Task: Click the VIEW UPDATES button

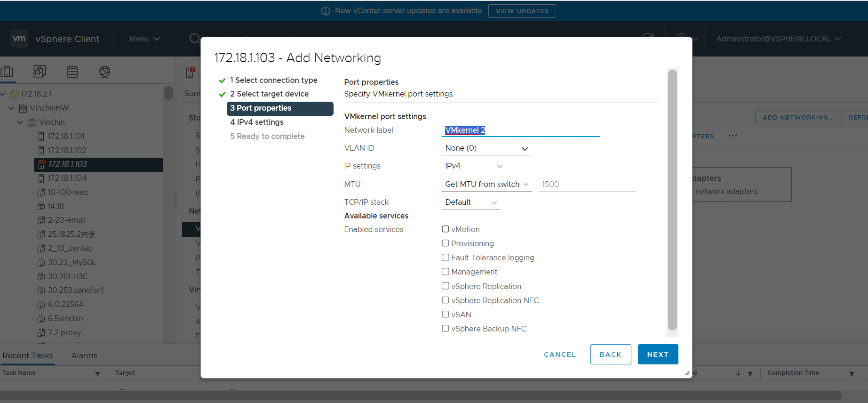Action: tap(522, 11)
